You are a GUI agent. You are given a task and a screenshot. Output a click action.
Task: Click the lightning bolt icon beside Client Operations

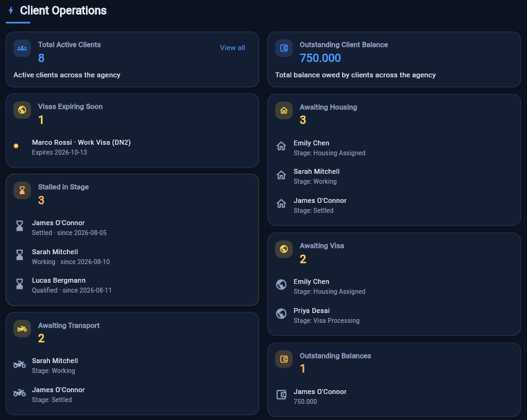click(11, 11)
